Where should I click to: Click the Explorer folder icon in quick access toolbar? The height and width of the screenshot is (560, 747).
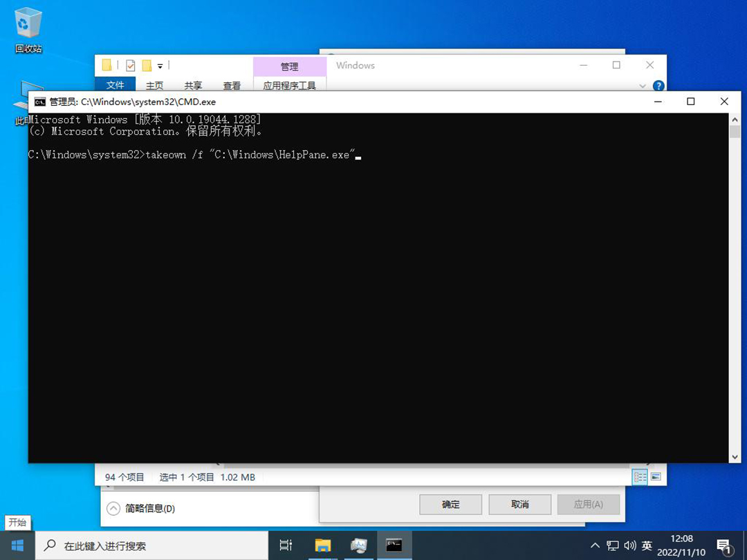pyautogui.click(x=107, y=65)
